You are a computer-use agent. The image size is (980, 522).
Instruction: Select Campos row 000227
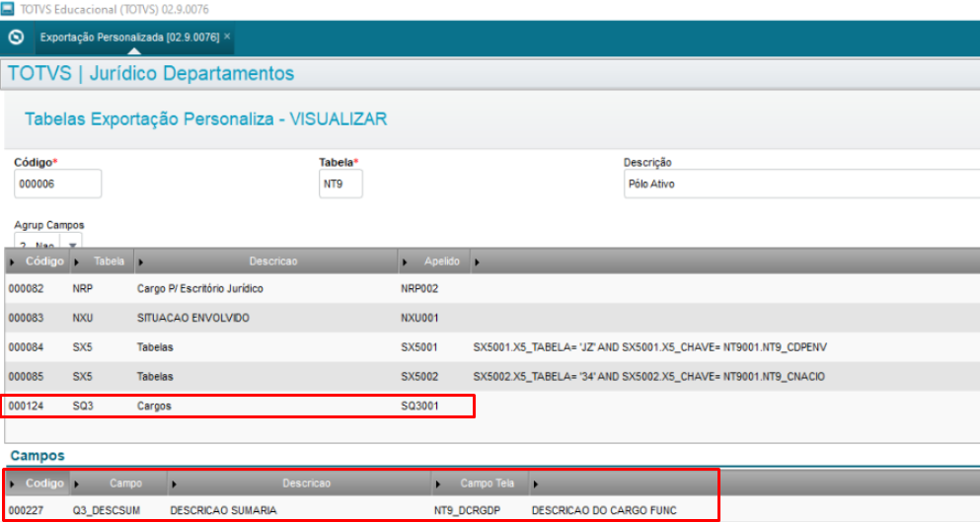[491, 510]
